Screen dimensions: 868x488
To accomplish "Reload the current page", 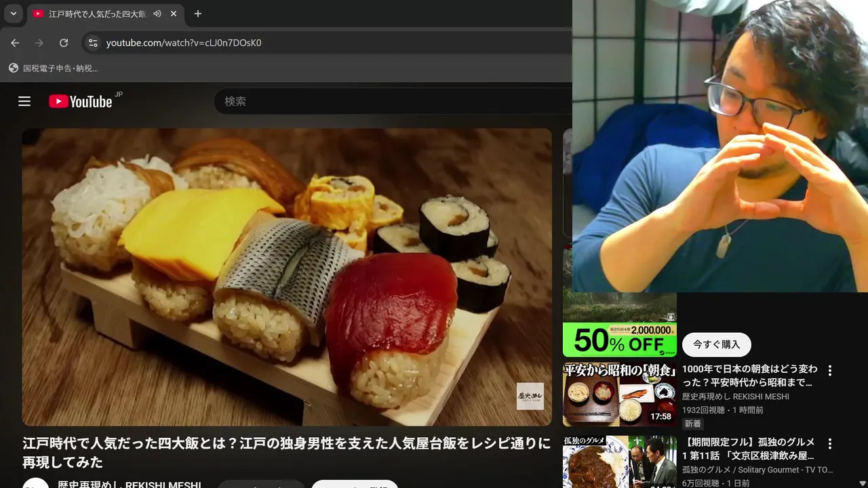I will (64, 43).
